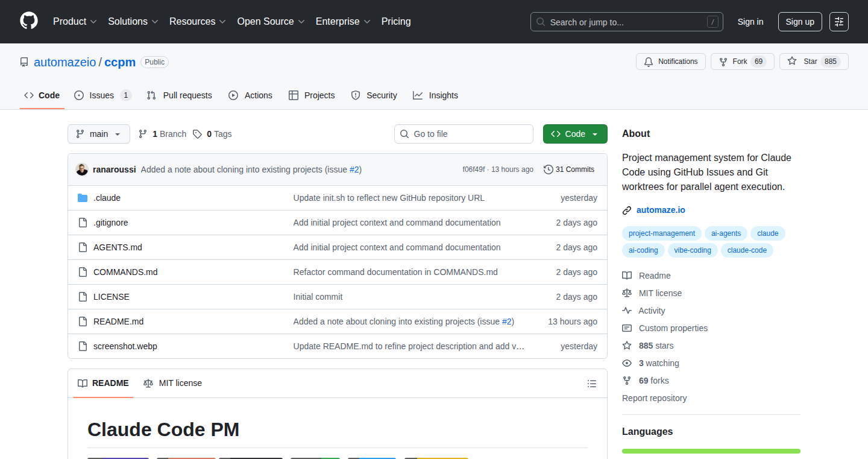Viewport: 868px width, 459px height.
Task: Click the file icon for AGENTS.md
Action: 83,247
